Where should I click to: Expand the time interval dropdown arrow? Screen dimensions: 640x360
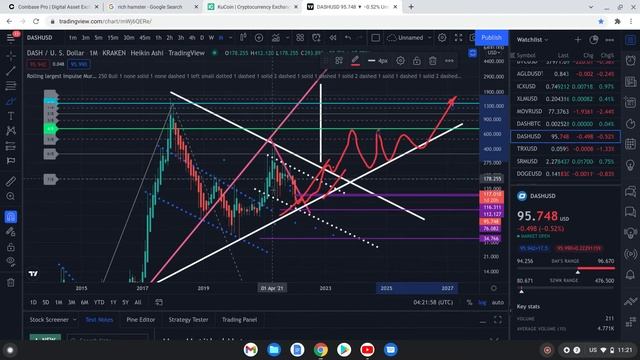pos(231,38)
